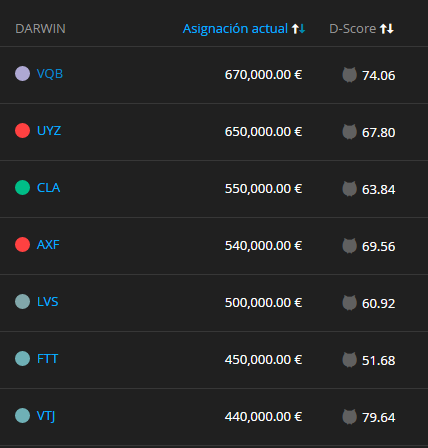Click the green color dot for CLA

coord(22,188)
